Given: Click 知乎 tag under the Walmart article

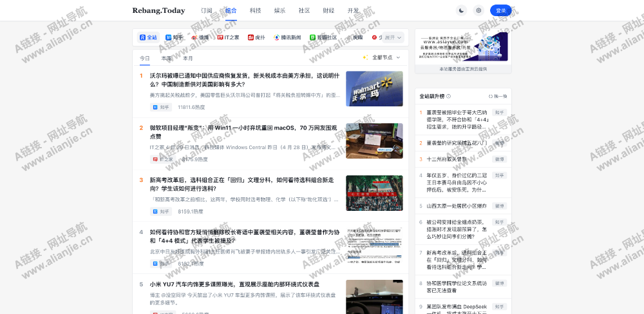Looking at the screenshot, I should coord(161,107).
